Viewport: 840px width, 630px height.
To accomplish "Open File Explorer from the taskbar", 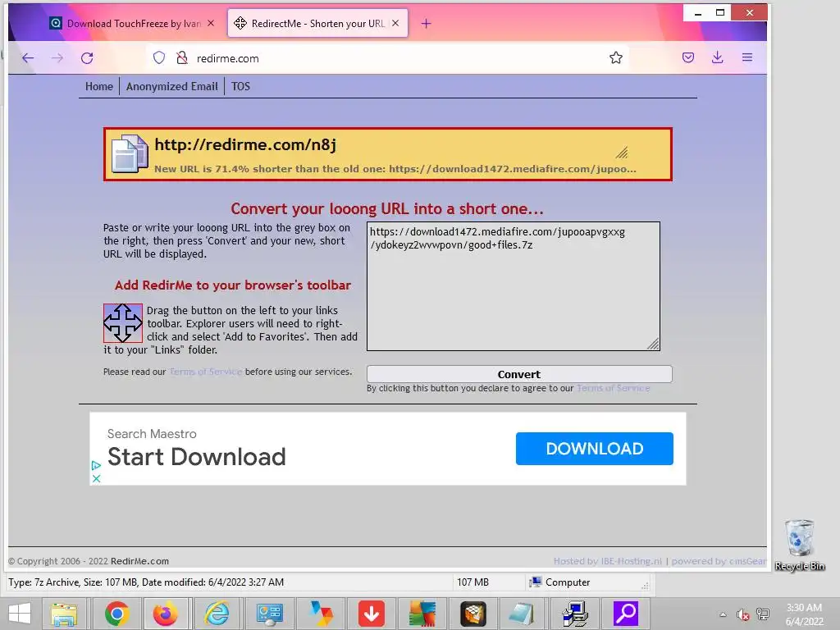I will 64,614.
